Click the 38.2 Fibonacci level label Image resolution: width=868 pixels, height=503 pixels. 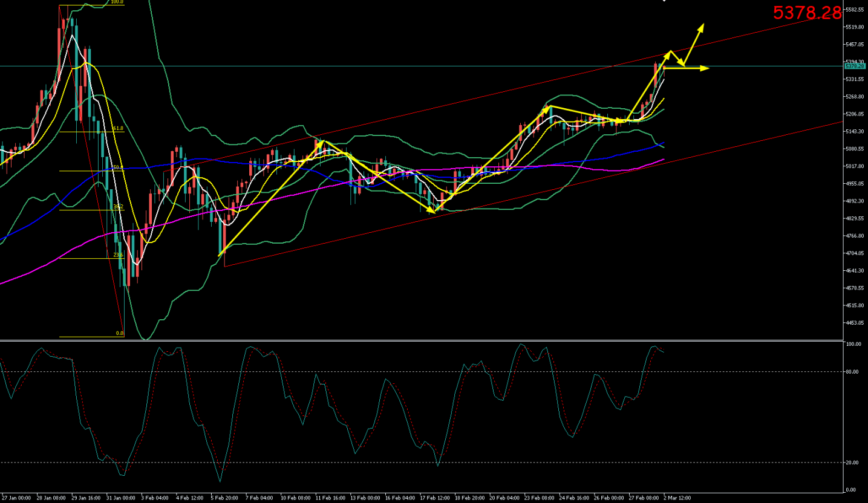tap(118, 207)
